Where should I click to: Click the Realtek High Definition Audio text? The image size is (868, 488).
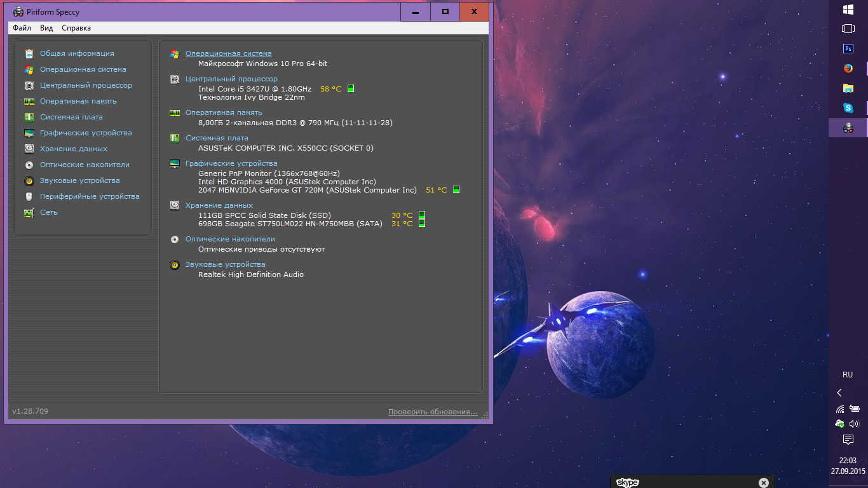[251, 274]
